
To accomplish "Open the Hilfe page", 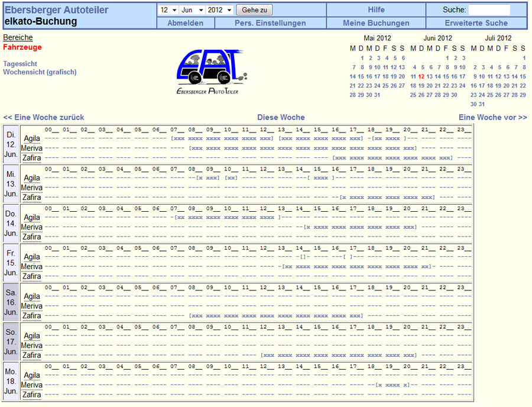I will 376,10.
